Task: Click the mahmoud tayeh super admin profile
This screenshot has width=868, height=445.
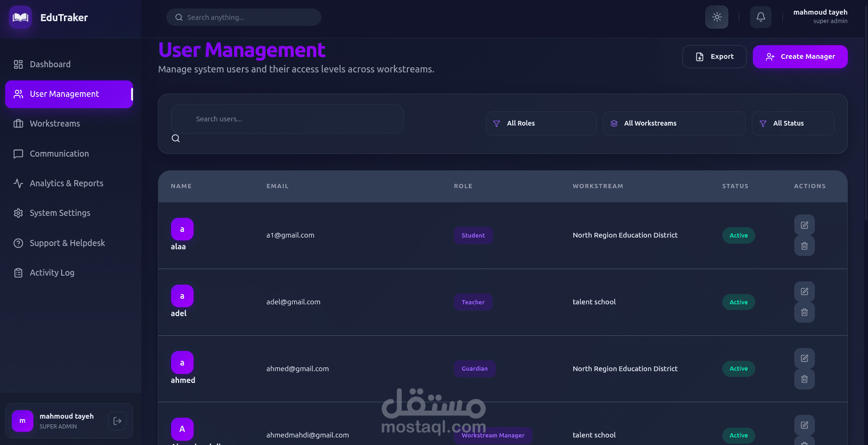Action: tap(820, 16)
